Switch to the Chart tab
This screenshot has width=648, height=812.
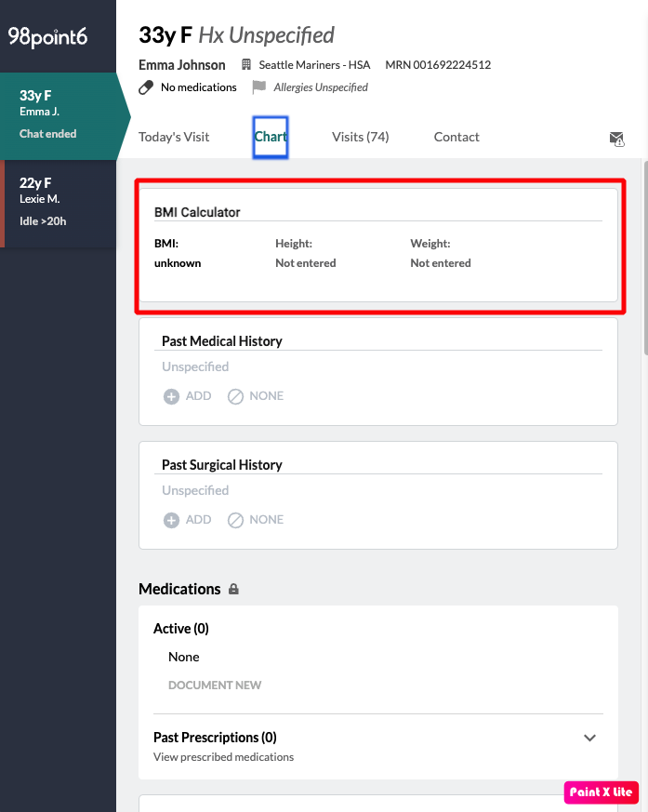[271, 137]
